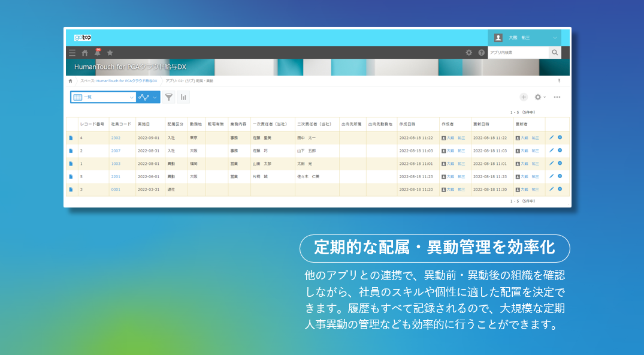Delete the record created 2022-08-18 11:01
This screenshot has height=355, width=644.
pyautogui.click(x=560, y=163)
